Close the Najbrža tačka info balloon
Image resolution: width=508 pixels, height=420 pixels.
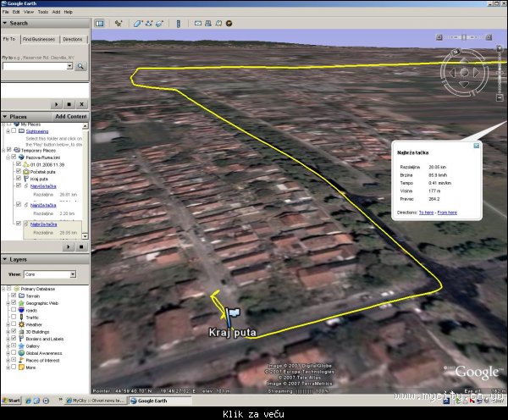tap(476, 146)
